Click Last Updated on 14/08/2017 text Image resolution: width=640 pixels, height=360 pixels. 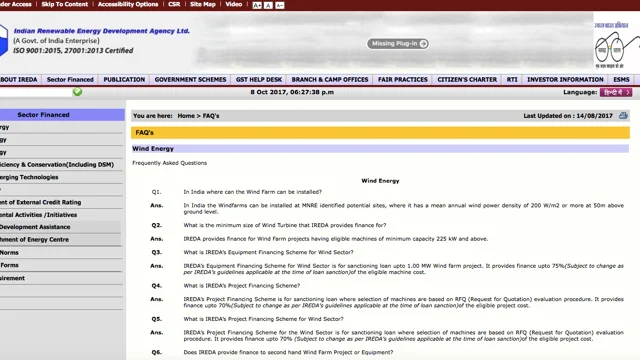pyautogui.click(x=568, y=116)
